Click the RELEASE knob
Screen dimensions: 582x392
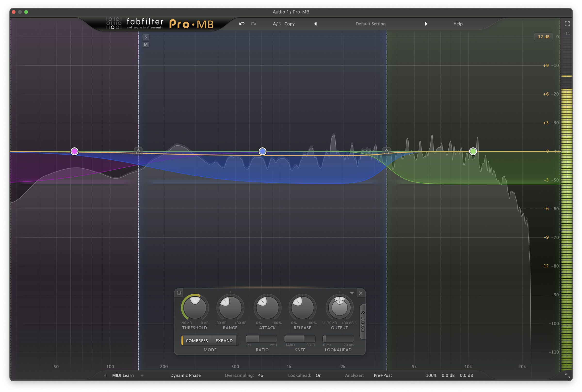302,307
